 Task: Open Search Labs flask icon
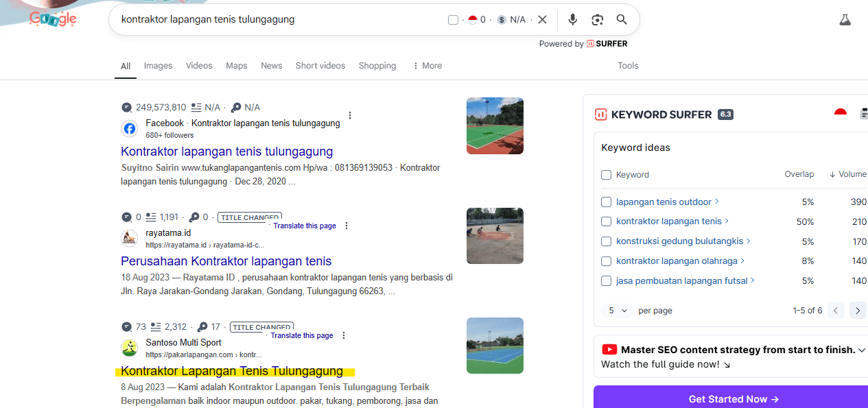845,20
